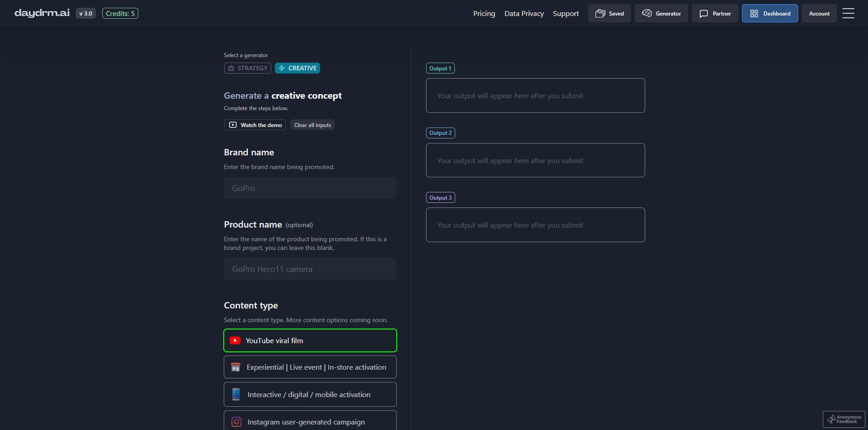Clear all inputs
The image size is (868, 430).
point(313,125)
